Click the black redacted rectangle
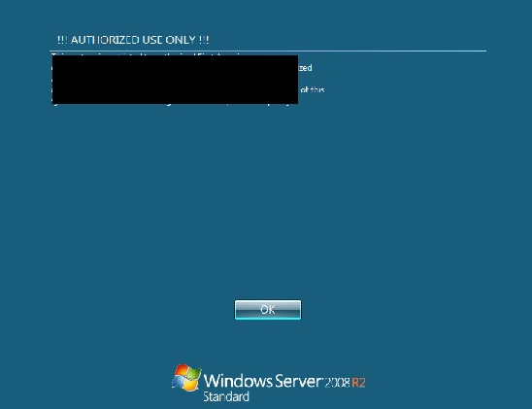Image resolution: width=532 pixels, height=409 pixels. [175, 80]
